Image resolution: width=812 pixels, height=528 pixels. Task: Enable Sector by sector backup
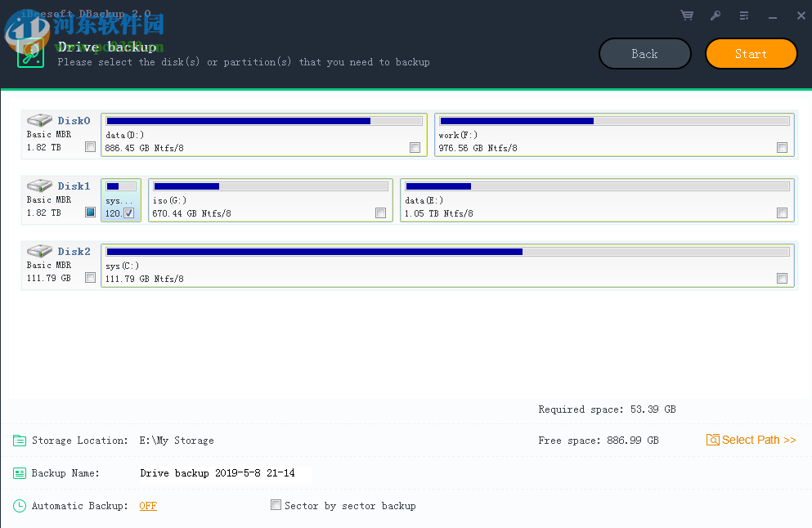pyautogui.click(x=276, y=505)
